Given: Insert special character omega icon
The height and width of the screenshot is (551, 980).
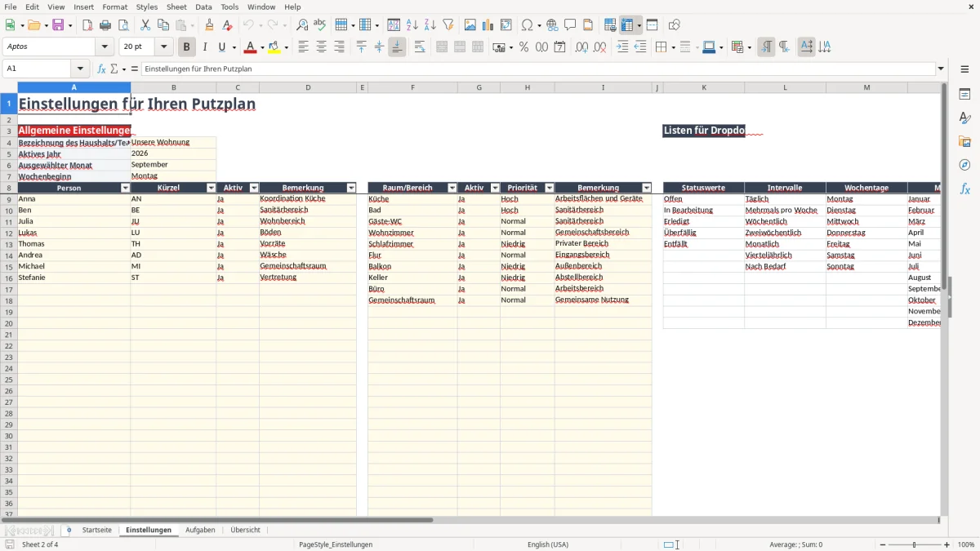Looking at the screenshot, I should click(527, 25).
